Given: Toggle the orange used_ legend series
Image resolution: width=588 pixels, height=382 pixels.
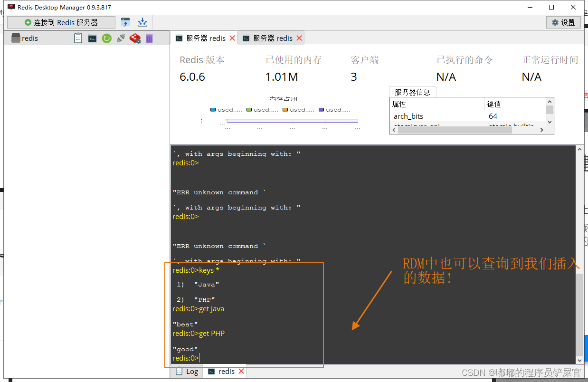Looking at the screenshot, I should (298, 110).
